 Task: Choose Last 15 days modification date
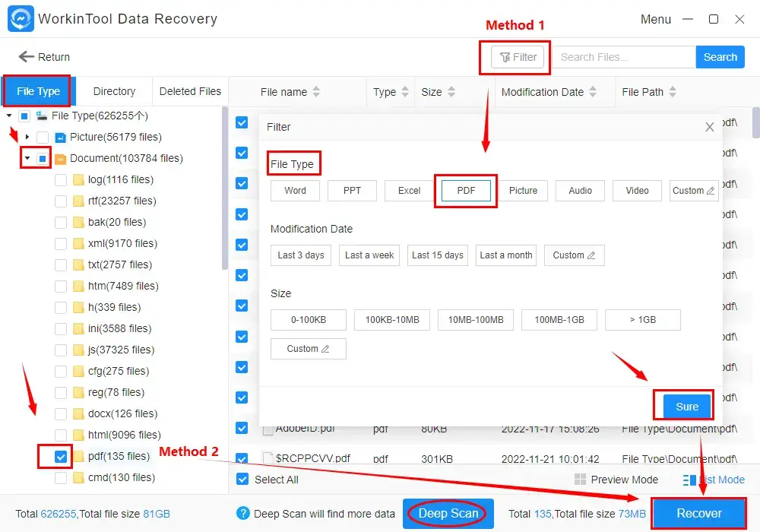point(438,255)
